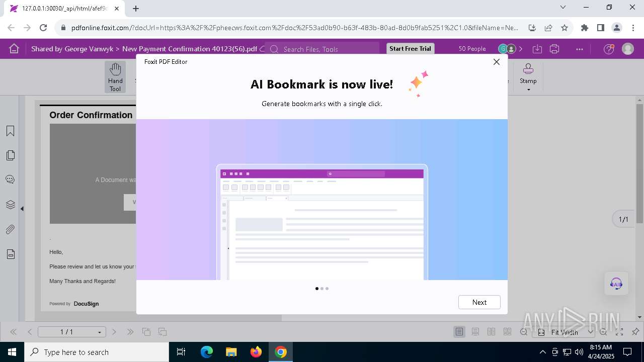Enable continuous page view mode
Viewport: 644px width, 362px height.
[475, 332]
